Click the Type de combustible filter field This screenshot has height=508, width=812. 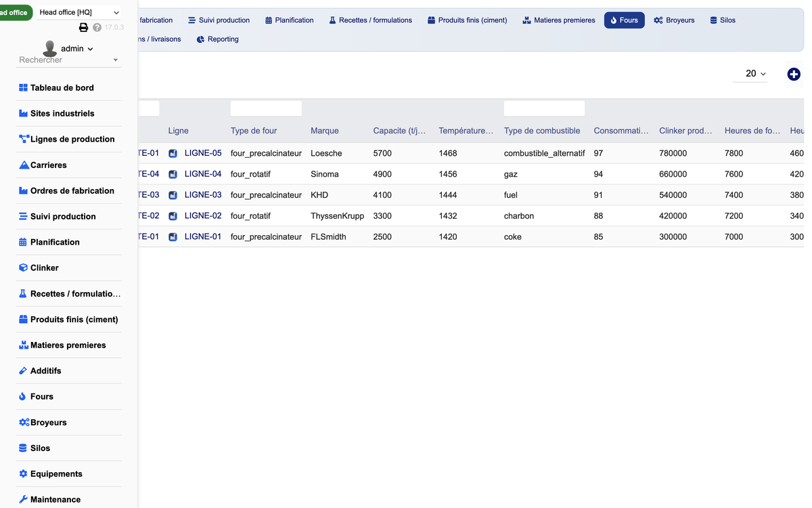click(544, 108)
